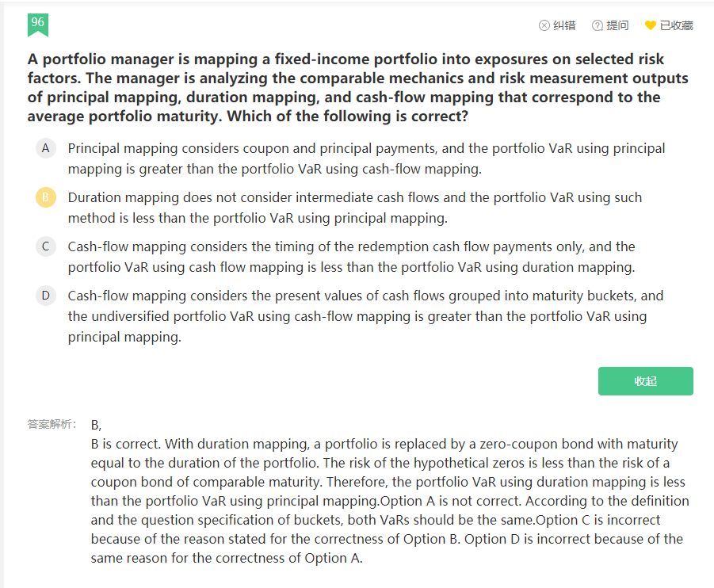
Task: Click the explanation paragraph starting B is correct
Action: 390,501
